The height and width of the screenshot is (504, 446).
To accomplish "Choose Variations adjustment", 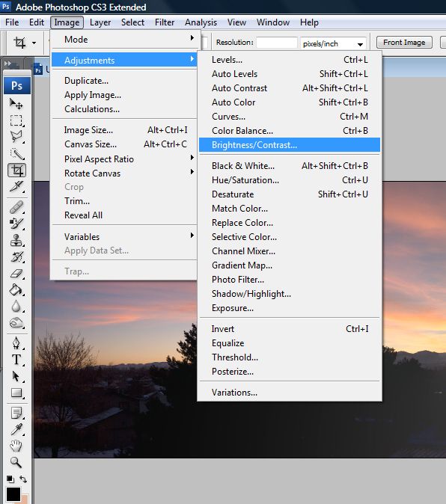I will (x=290, y=393).
